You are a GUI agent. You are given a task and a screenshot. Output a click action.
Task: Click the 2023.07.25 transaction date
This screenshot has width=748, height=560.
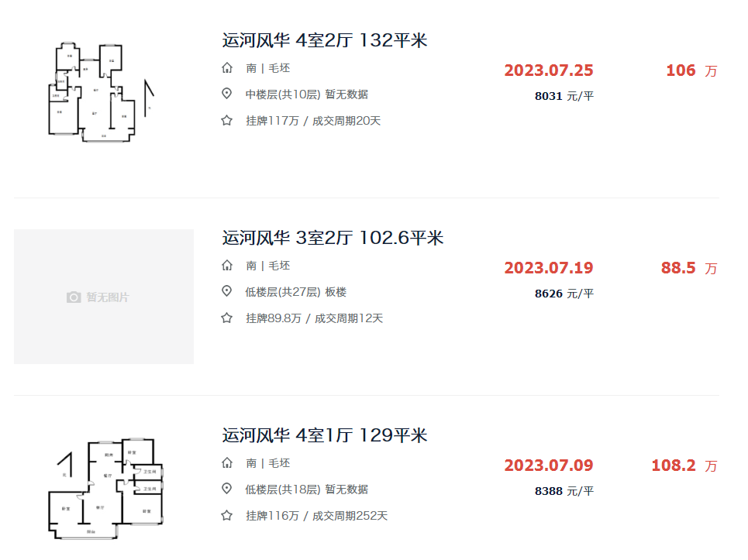tap(549, 70)
